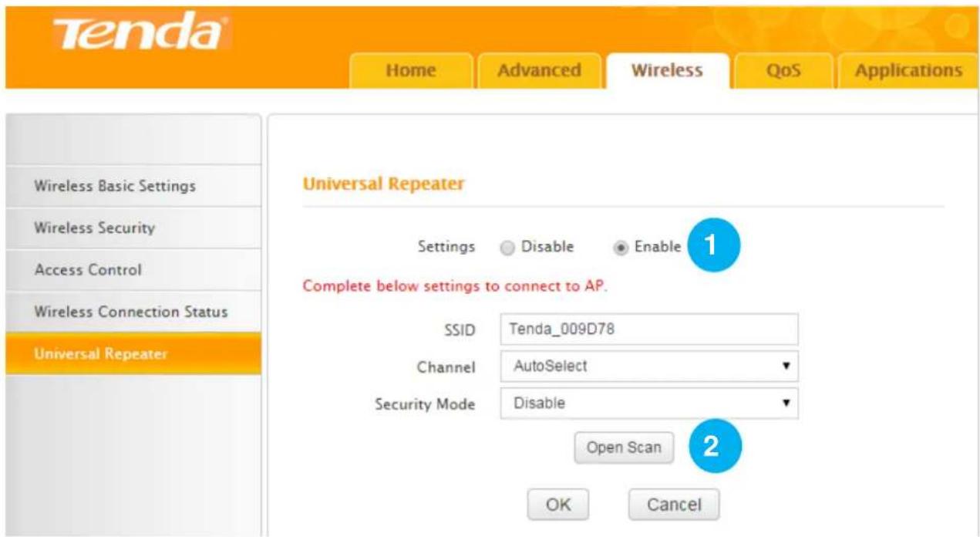This screenshot has height=537, width=980.
Task: Click 'Complete below settings to connect' message
Action: point(455,285)
